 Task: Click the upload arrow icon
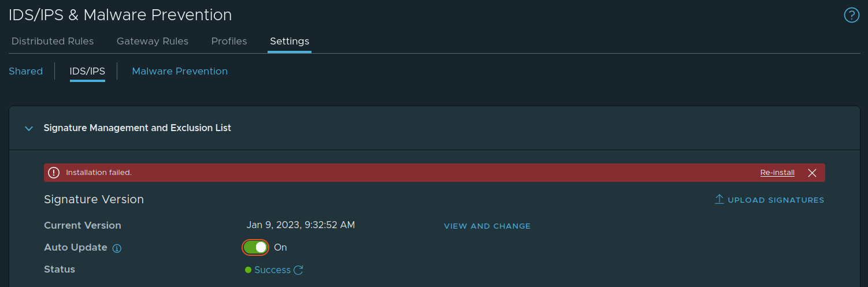719,199
